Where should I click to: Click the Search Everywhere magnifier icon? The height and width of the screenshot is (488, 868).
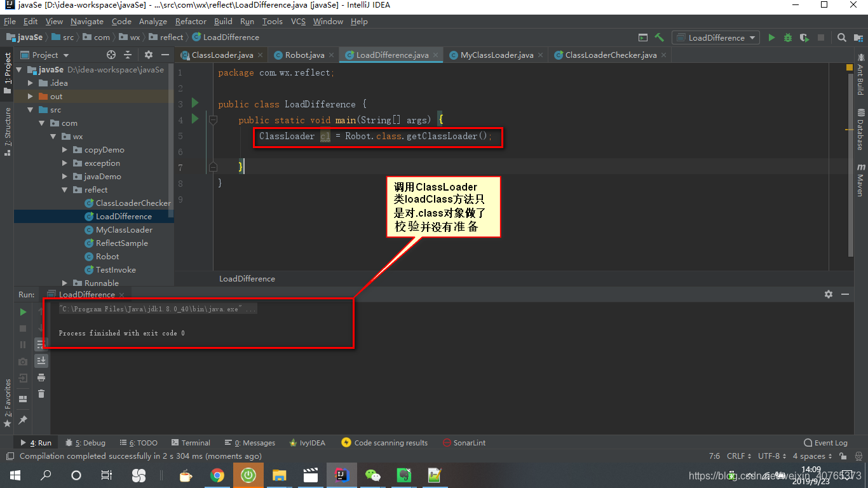(842, 37)
